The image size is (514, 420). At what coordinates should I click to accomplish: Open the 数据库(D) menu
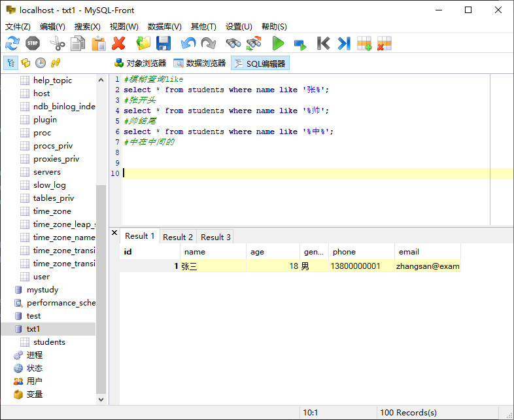(165, 26)
